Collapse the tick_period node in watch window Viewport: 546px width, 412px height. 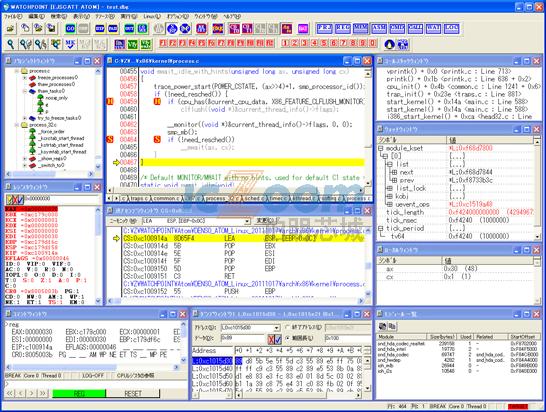[381, 228]
